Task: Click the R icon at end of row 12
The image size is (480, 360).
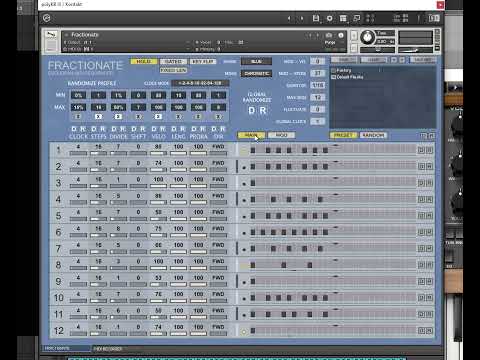Action: pyautogui.click(x=430, y=330)
